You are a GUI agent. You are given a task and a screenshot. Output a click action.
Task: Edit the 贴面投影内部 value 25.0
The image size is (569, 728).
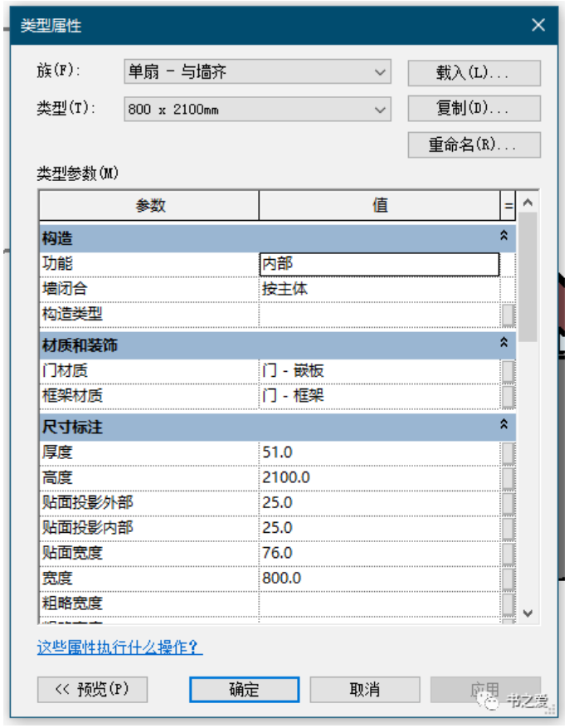[x=379, y=528]
